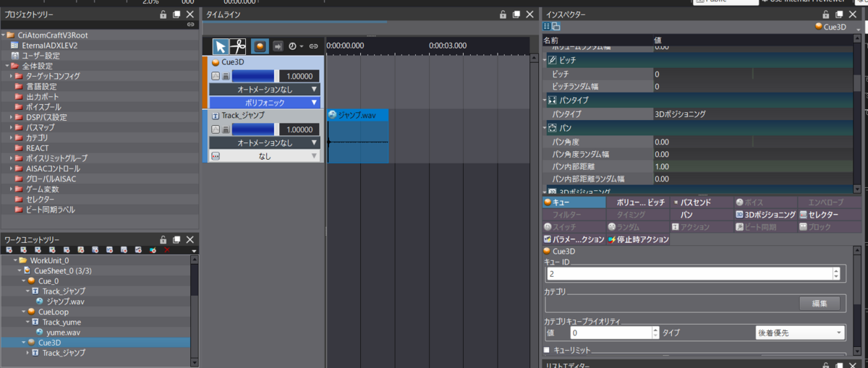Viewport: 868px width, 368px height.
Task: Select the scissors cut tool
Action: pos(238,46)
